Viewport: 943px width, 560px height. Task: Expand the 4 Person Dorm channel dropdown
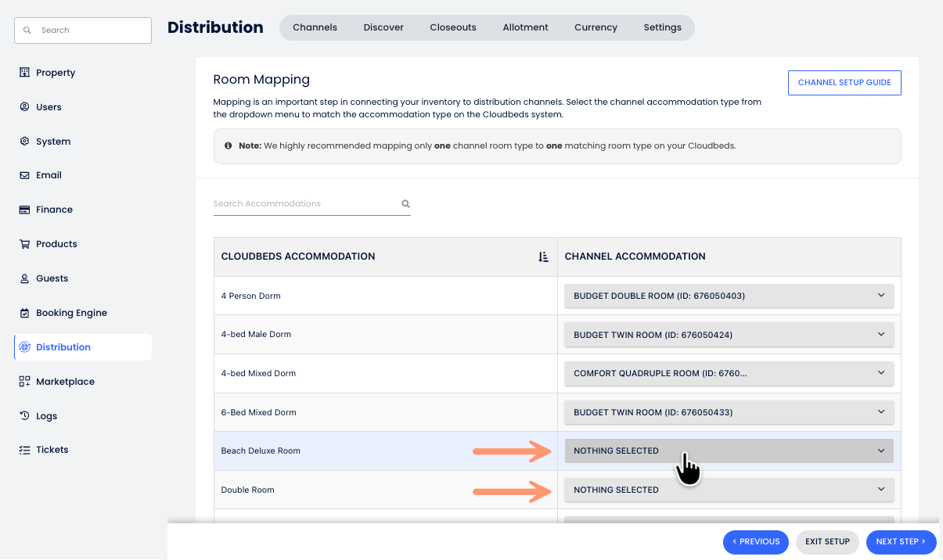pyautogui.click(x=729, y=296)
